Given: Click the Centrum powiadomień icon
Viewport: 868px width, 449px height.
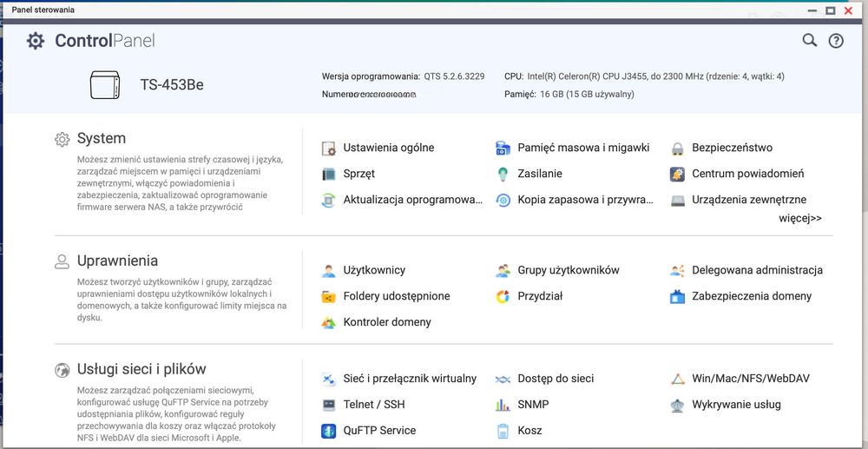Looking at the screenshot, I should pos(677,175).
